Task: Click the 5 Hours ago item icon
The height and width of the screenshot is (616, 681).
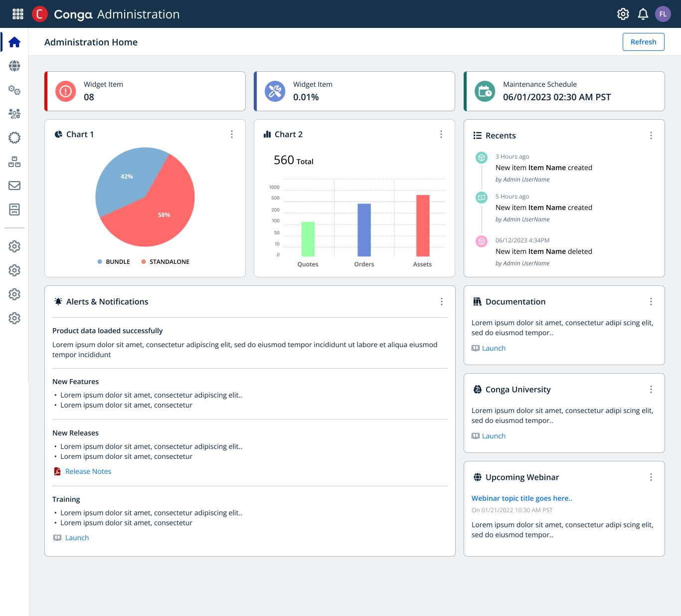Action: (482, 198)
